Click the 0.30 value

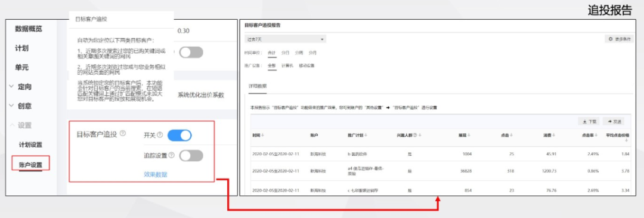coord(184,31)
